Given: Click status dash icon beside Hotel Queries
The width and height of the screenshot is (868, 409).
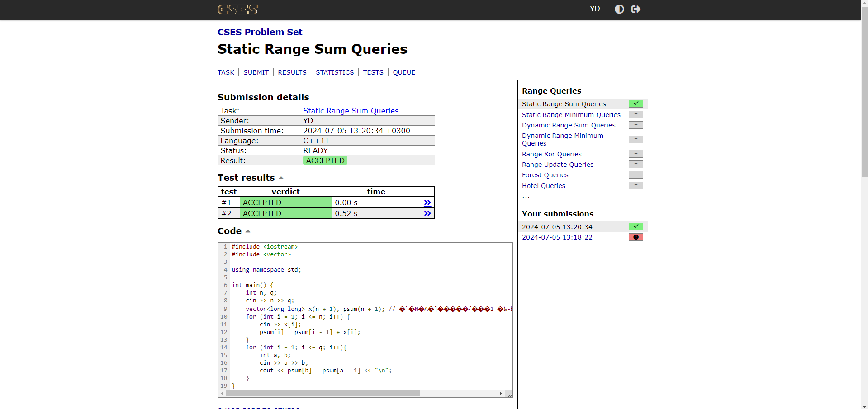Looking at the screenshot, I should point(636,185).
